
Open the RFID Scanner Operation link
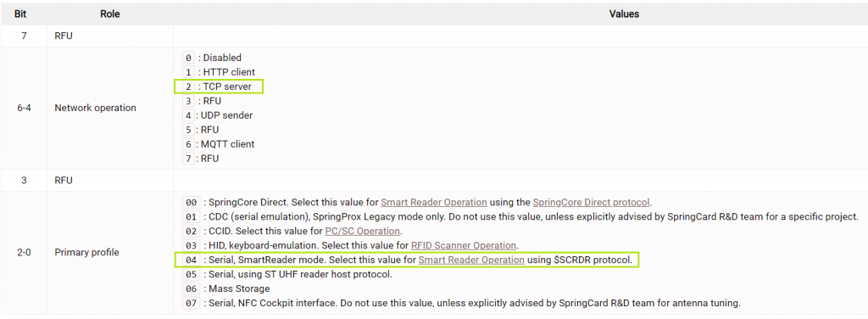464,245
